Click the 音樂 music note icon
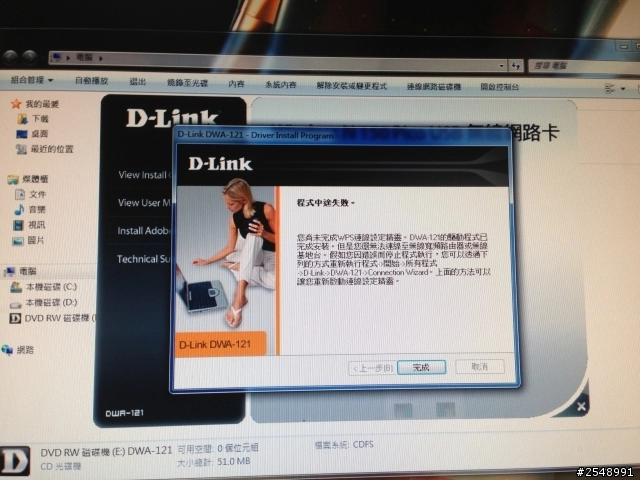Image resolution: width=640 pixels, height=480 pixels. (19, 210)
